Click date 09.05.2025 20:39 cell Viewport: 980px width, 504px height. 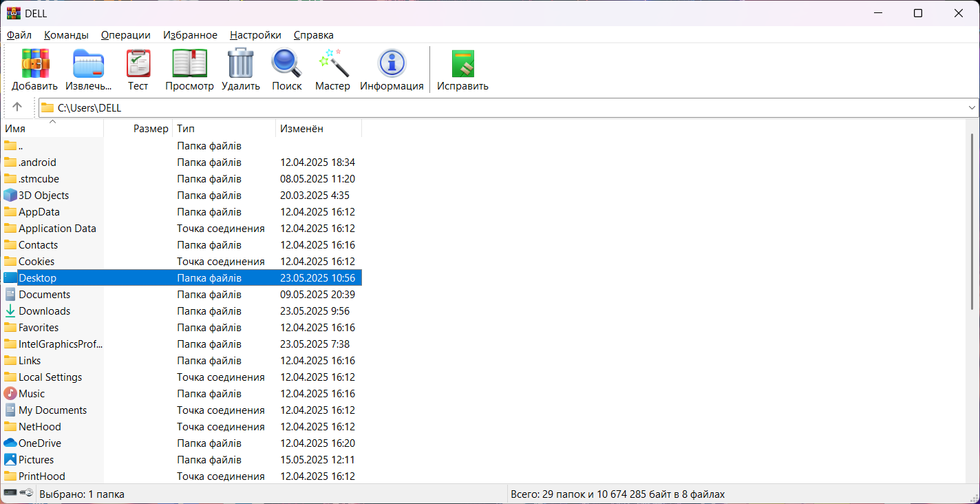[317, 295]
